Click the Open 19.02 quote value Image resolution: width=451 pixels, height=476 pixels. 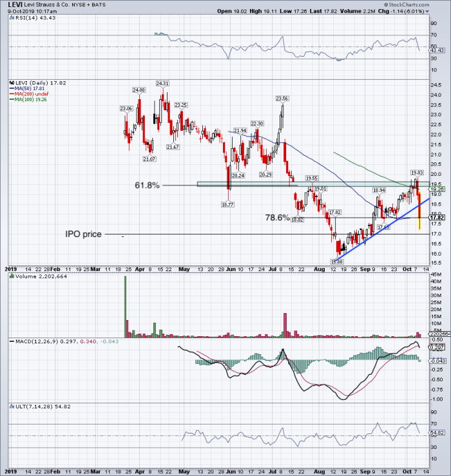point(233,11)
